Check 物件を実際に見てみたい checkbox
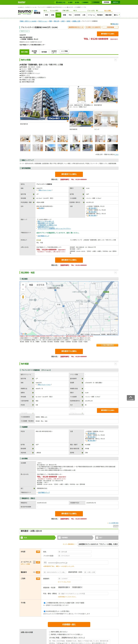The width and height of the screenshot is (138, 644). 50,632
